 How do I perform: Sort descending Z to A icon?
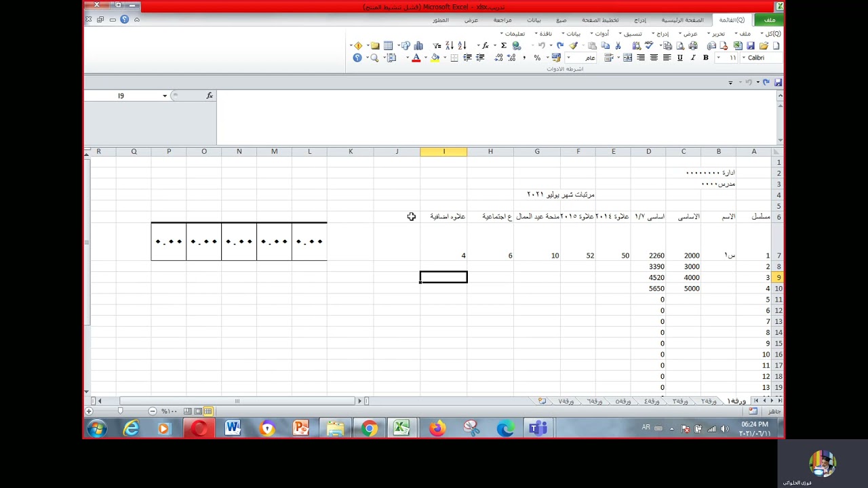pyautogui.click(x=449, y=45)
